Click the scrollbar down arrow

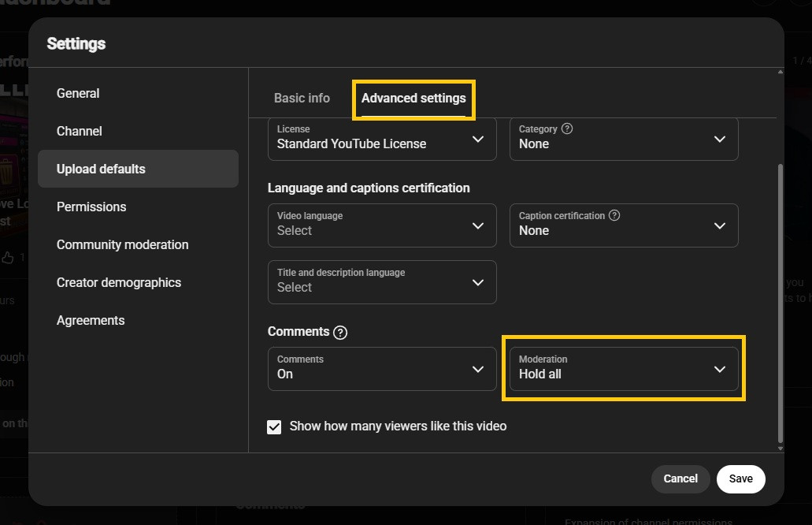click(x=780, y=449)
